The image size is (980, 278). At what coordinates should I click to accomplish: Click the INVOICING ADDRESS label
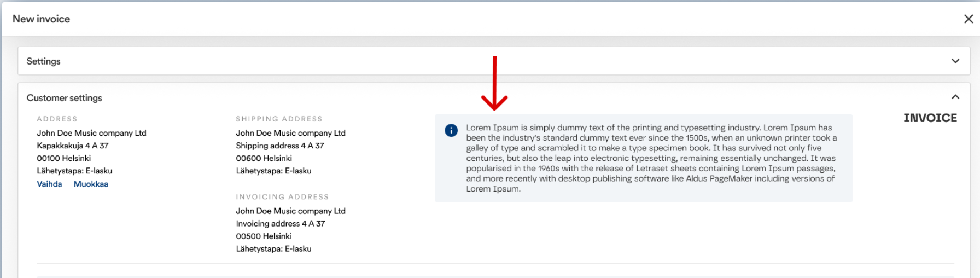pos(282,197)
